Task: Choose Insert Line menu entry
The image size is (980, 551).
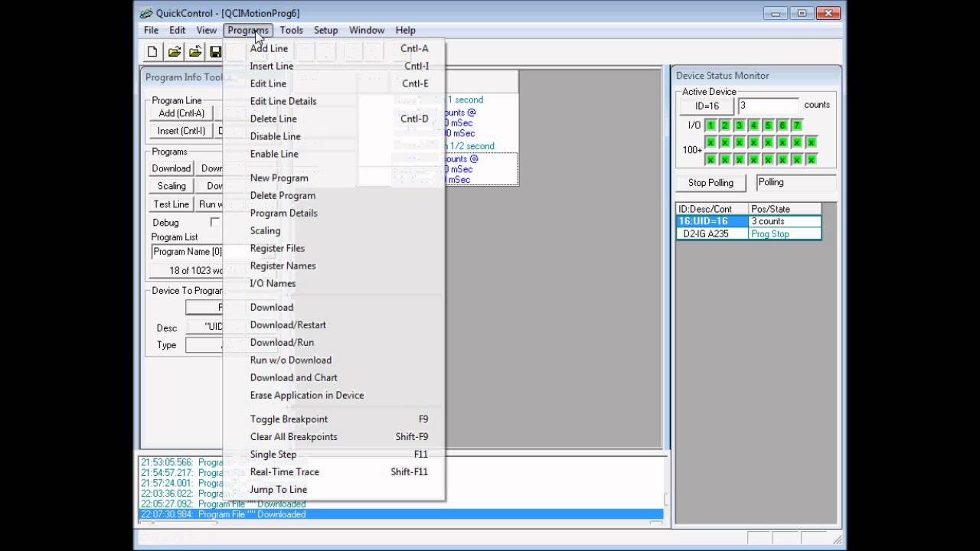Action: point(334,66)
